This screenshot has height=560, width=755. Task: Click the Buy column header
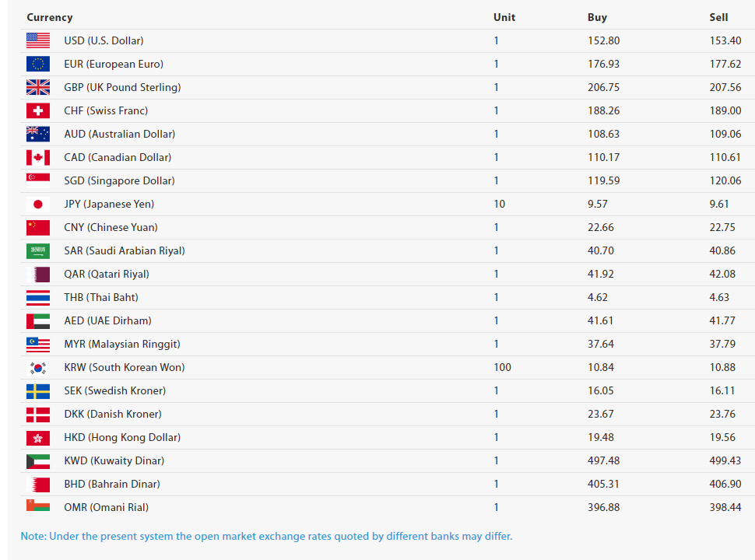(597, 17)
